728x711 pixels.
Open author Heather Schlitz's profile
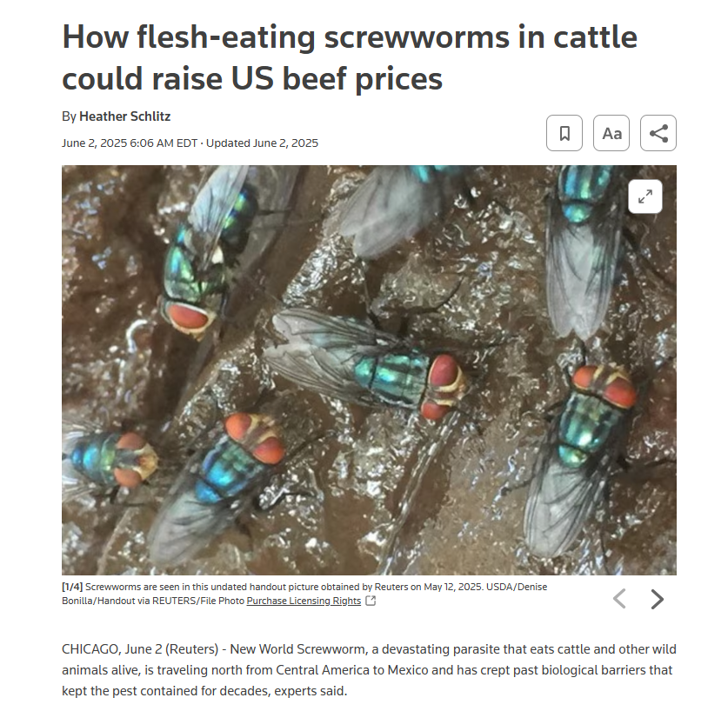pyautogui.click(x=125, y=116)
